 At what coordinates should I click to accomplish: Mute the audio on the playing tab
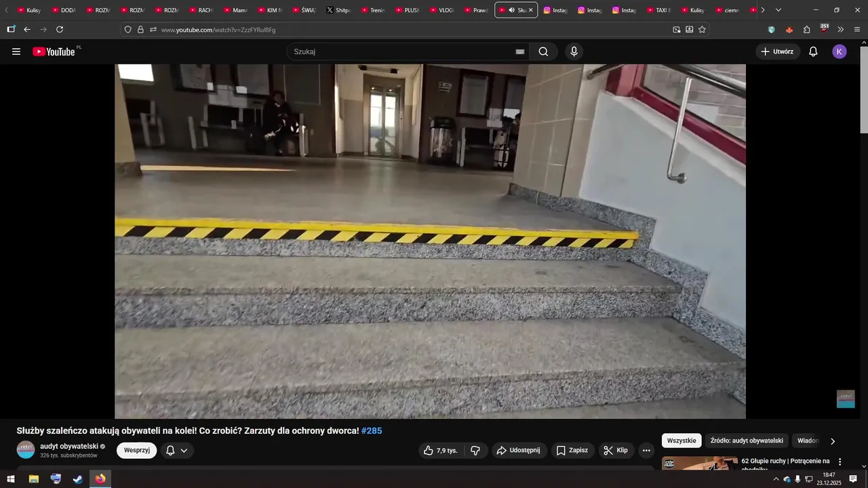[511, 10]
